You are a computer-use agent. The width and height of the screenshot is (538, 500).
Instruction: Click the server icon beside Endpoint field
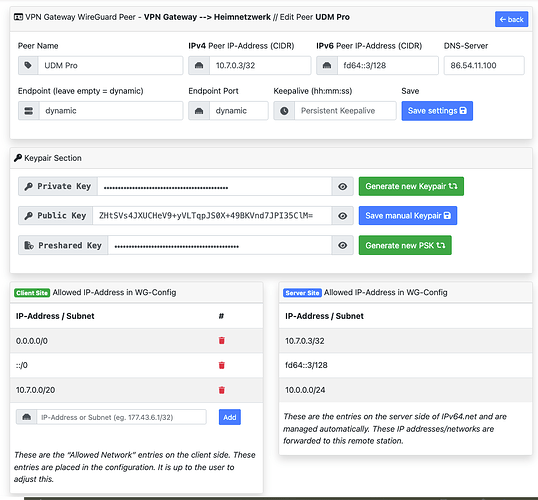29,111
